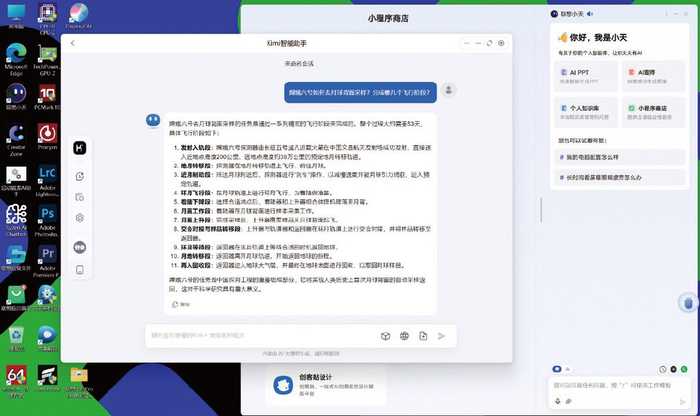700x416 pixels.
Task: Open AIDA64 desktop shortcut
Action: tap(16, 381)
